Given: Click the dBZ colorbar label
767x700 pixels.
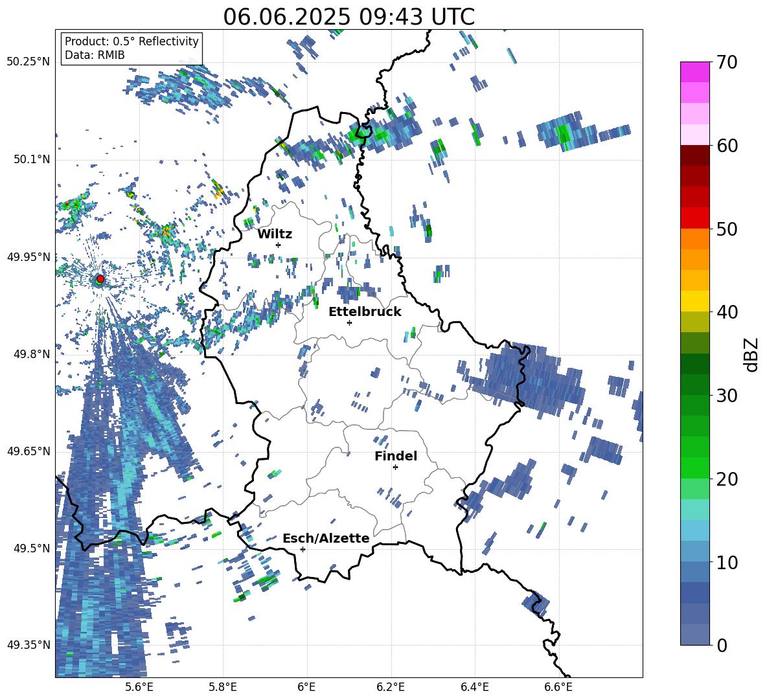Looking at the screenshot, I should point(752,354).
